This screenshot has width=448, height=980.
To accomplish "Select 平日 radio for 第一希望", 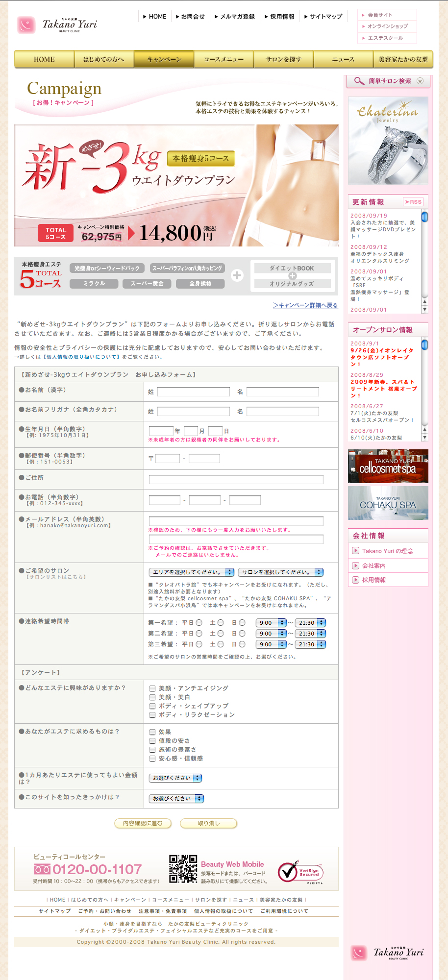I will pyautogui.click(x=199, y=623).
